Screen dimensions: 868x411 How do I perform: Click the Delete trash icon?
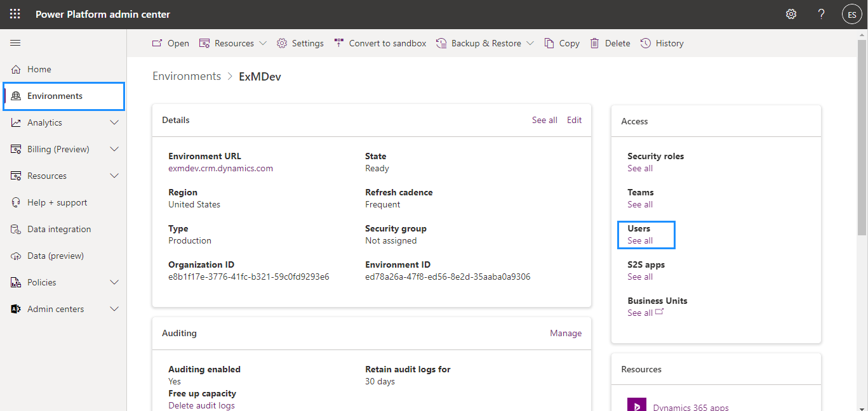594,43
